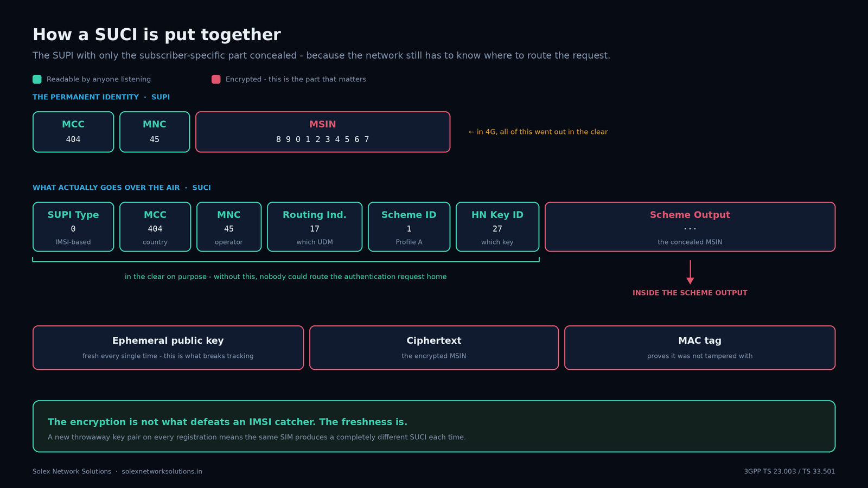Click the '3GPP TS 23.003 / TS 33.501' reference
Screen dimensions: 868x488
pos(789,472)
